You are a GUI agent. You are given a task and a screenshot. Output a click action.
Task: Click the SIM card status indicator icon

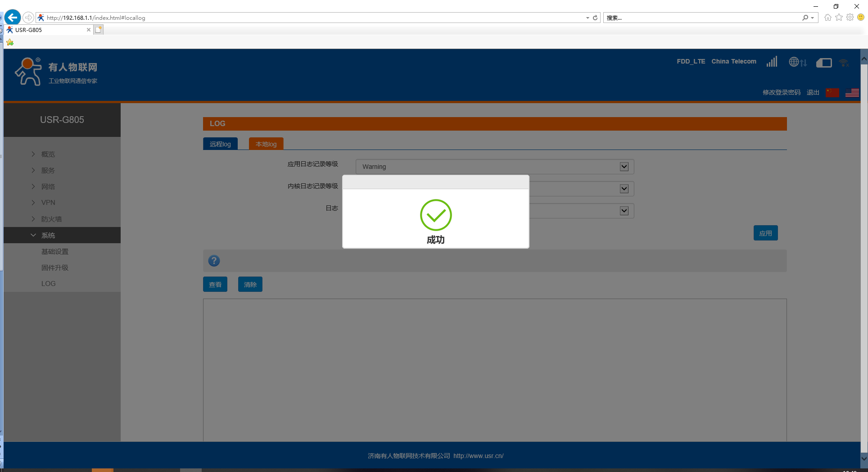coord(823,63)
